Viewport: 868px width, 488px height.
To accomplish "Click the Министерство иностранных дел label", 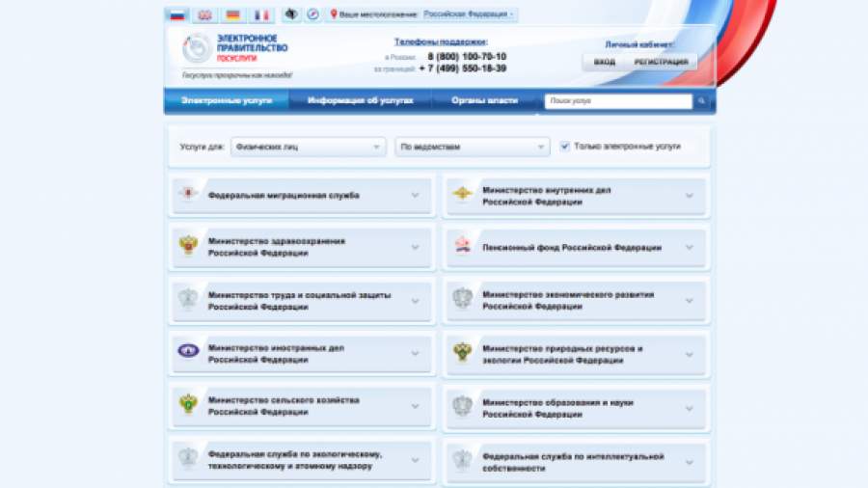I will tap(276, 354).
